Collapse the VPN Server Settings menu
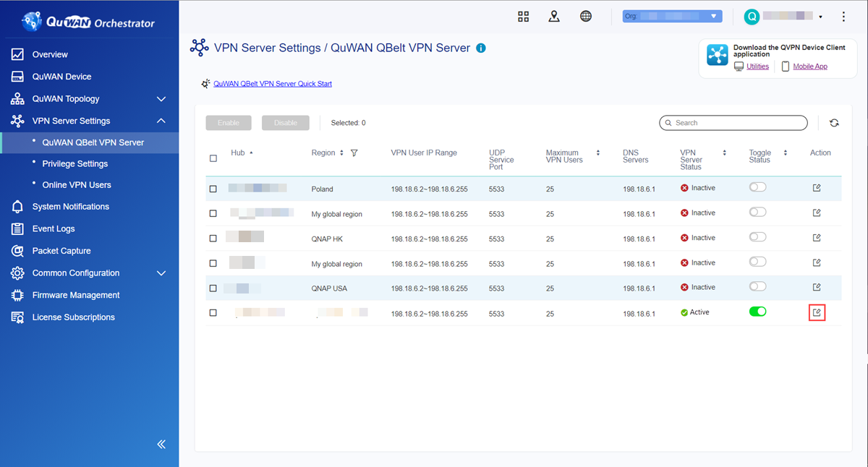This screenshot has height=467, width=868. pos(161,121)
